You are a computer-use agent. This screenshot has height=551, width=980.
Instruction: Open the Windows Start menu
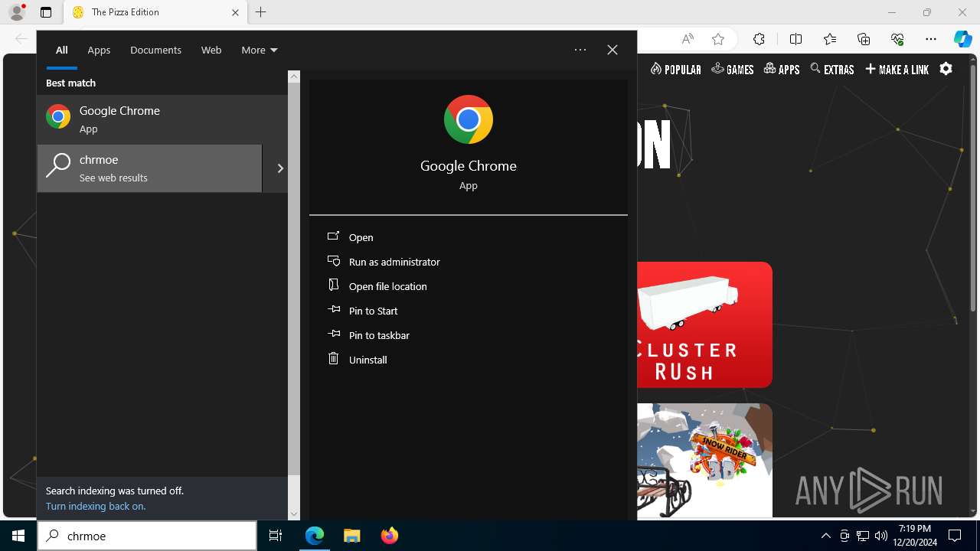(x=18, y=536)
